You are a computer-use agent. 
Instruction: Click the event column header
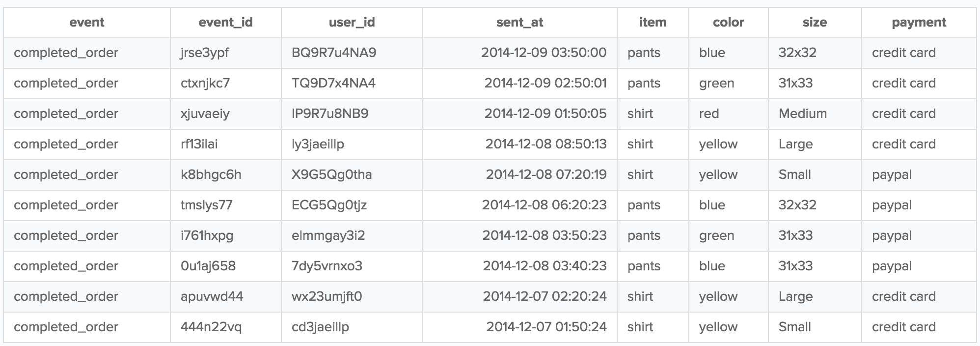pyautogui.click(x=87, y=23)
